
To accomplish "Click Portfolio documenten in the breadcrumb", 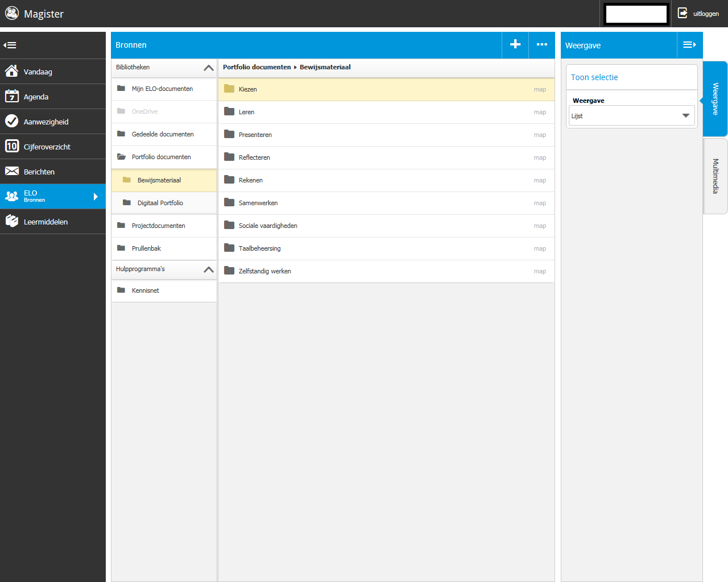I will (257, 67).
